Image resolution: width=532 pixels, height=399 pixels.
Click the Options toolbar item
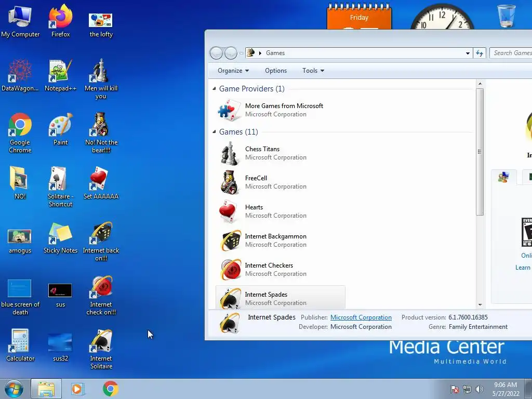(x=276, y=71)
